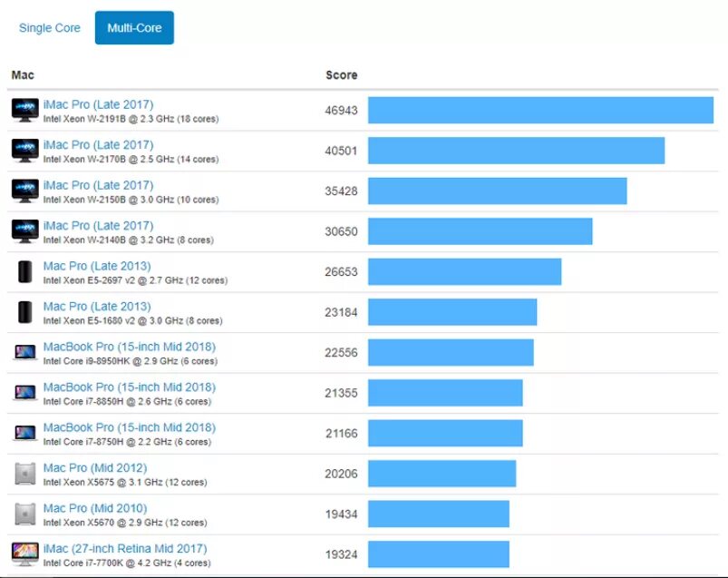Click the score value 40501
Screen dimensions: 728x578
[341, 151]
